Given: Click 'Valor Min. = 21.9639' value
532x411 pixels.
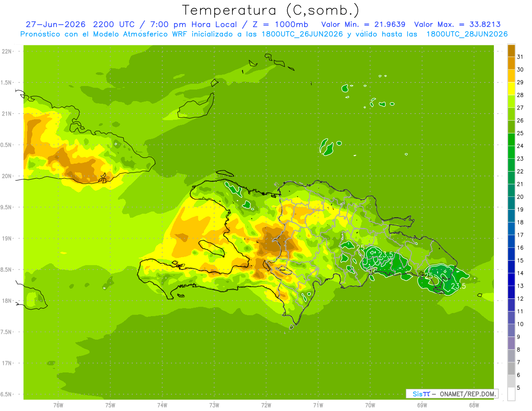Looking at the screenshot, I should coord(363,24).
